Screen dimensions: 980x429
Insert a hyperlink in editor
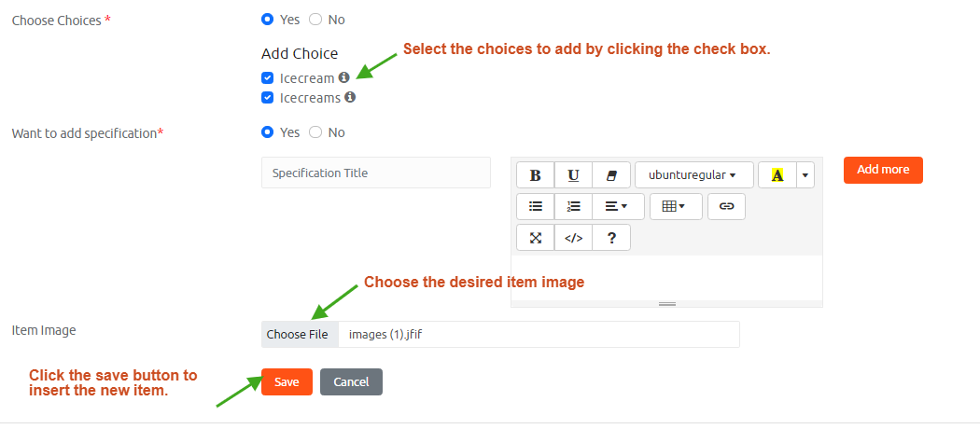[x=726, y=206]
